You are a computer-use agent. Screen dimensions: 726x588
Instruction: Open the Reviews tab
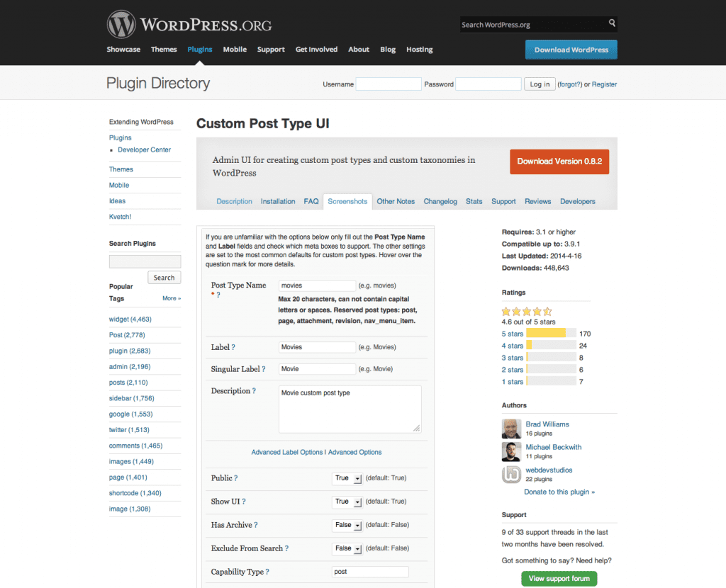(537, 202)
